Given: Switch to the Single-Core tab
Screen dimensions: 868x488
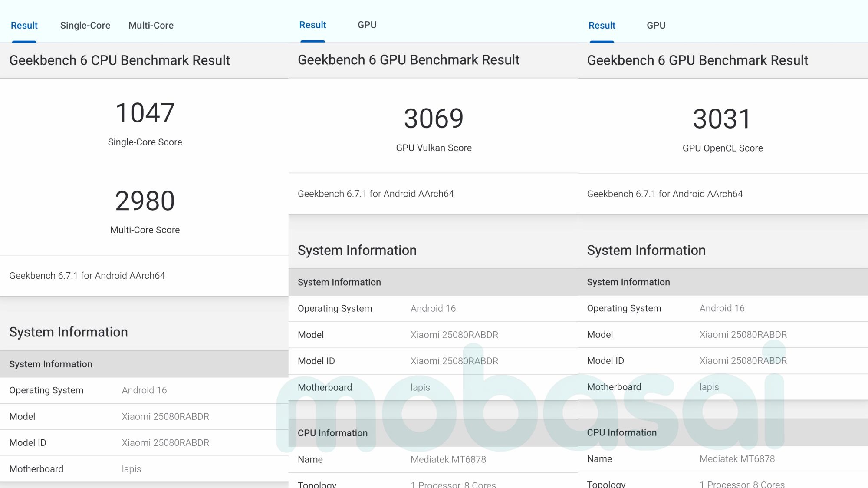Looking at the screenshot, I should click(x=85, y=26).
